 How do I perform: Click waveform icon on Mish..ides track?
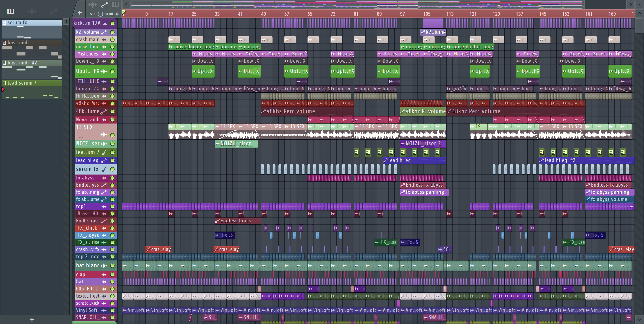[104, 54]
